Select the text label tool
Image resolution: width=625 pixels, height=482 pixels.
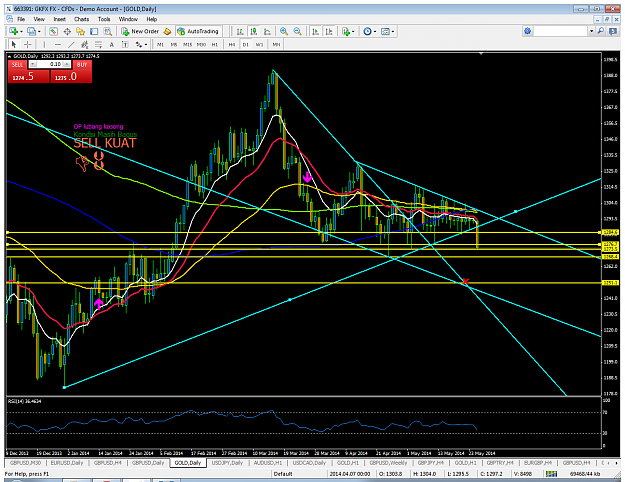point(125,44)
